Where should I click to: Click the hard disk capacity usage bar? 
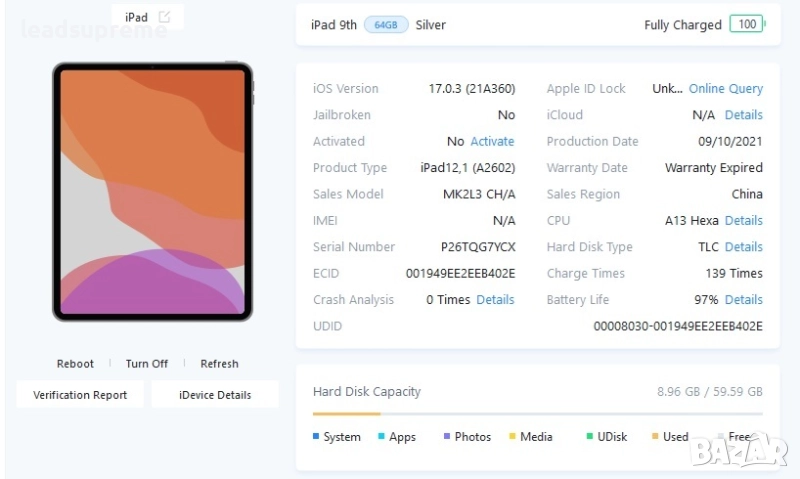[538, 414]
